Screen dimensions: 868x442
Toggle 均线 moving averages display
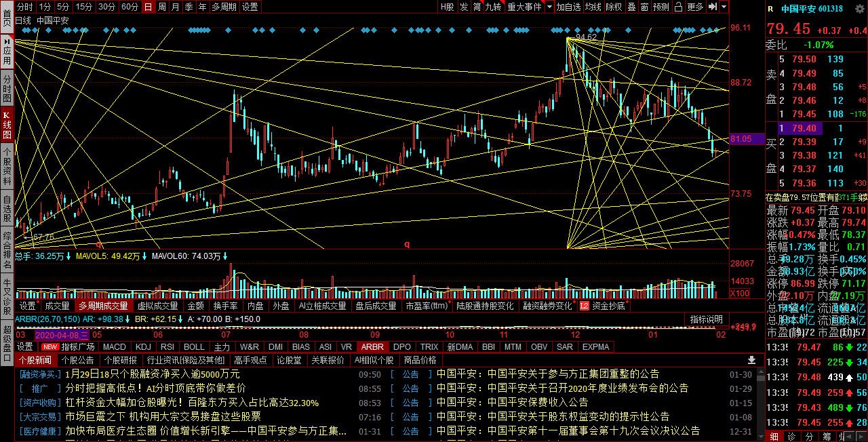pyautogui.click(x=593, y=7)
